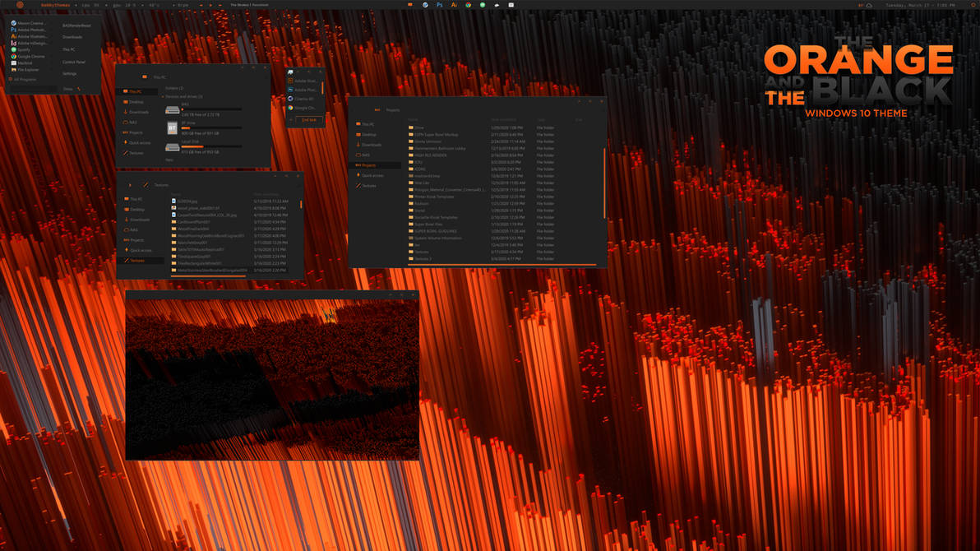Skip to the previous track in the top bar

point(201,5)
